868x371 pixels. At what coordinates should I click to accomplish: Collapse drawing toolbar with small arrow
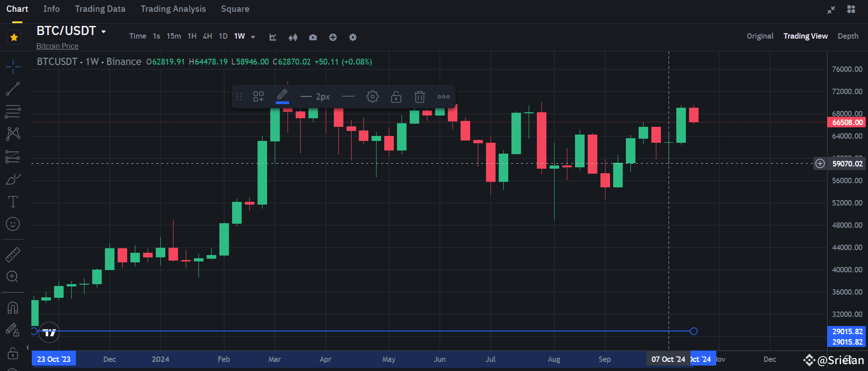coord(28,348)
